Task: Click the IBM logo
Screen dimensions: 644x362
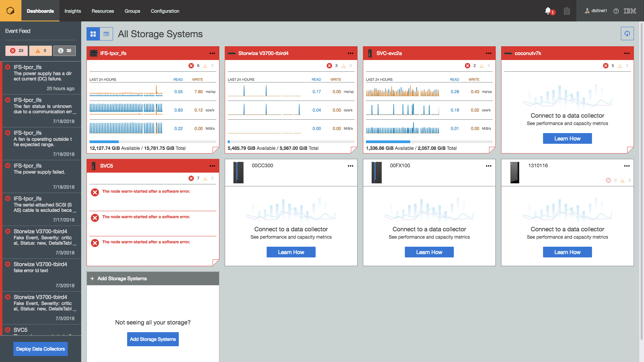Action: 630,11
